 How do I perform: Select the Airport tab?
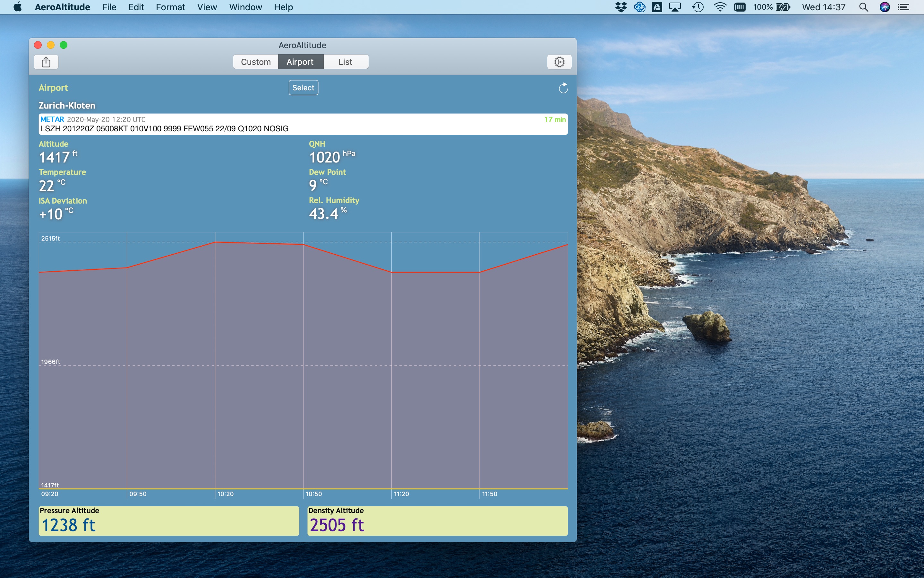coord(301,62)
